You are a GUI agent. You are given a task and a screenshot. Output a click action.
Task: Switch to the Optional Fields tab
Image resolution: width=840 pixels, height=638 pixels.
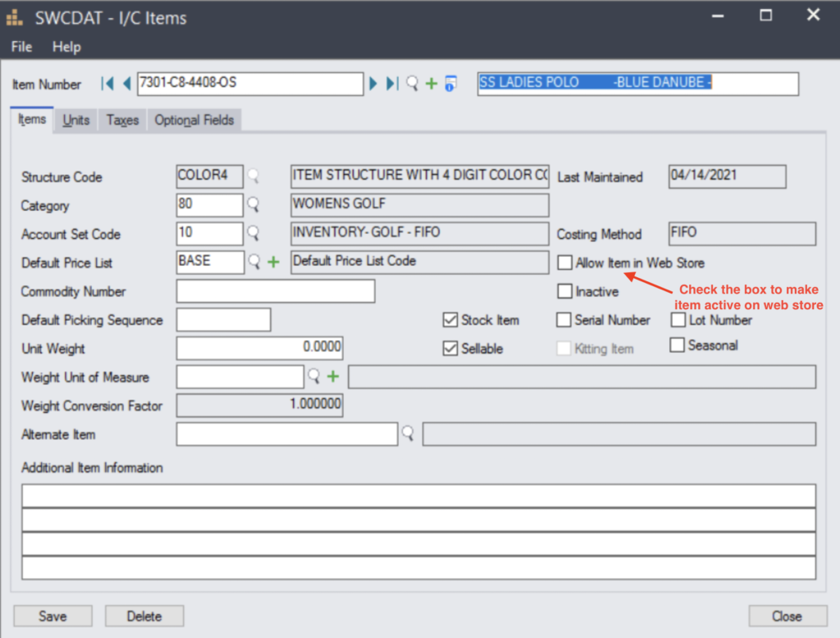coord(194,120)
